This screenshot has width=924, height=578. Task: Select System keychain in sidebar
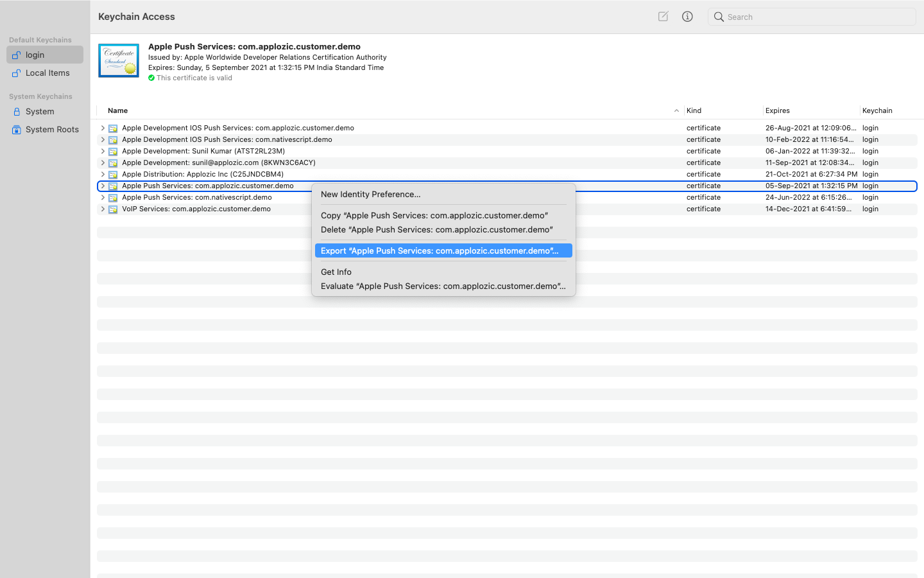tap(45, 111)
